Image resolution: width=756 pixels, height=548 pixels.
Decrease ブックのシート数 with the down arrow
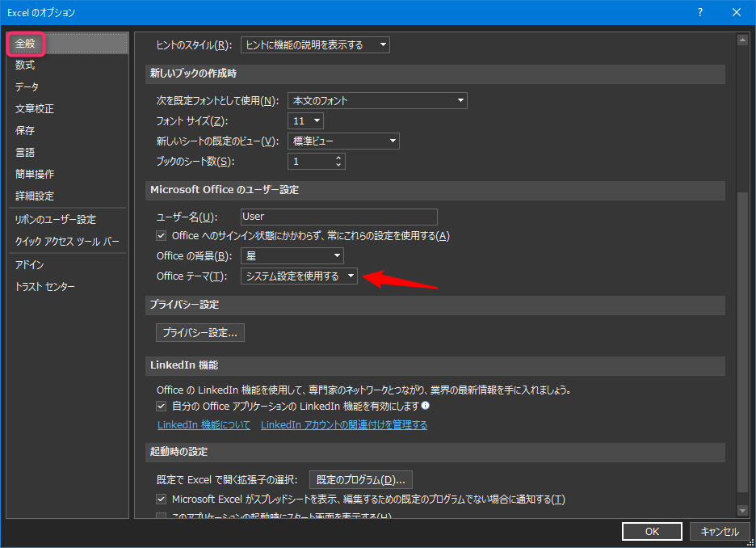click(x=338, y=165)
